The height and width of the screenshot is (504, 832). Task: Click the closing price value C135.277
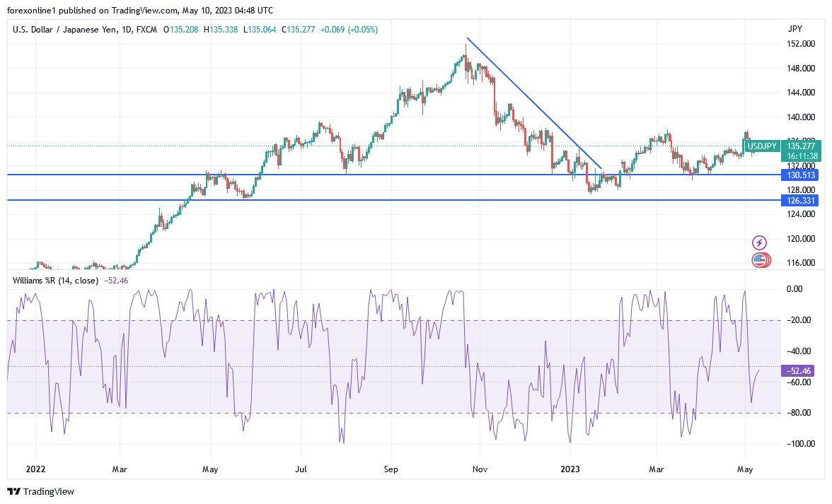[299, 30]
